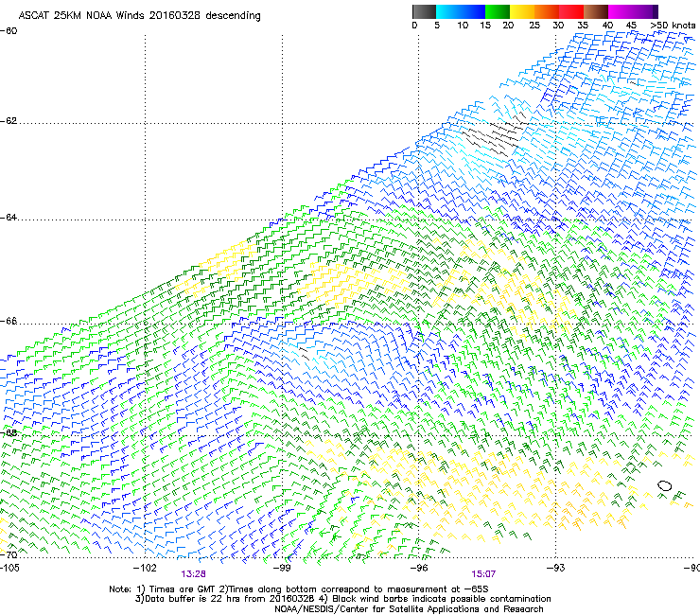Click the -64 latitude label
Screen dimensions: 700x615
click(x=9, y=218)
